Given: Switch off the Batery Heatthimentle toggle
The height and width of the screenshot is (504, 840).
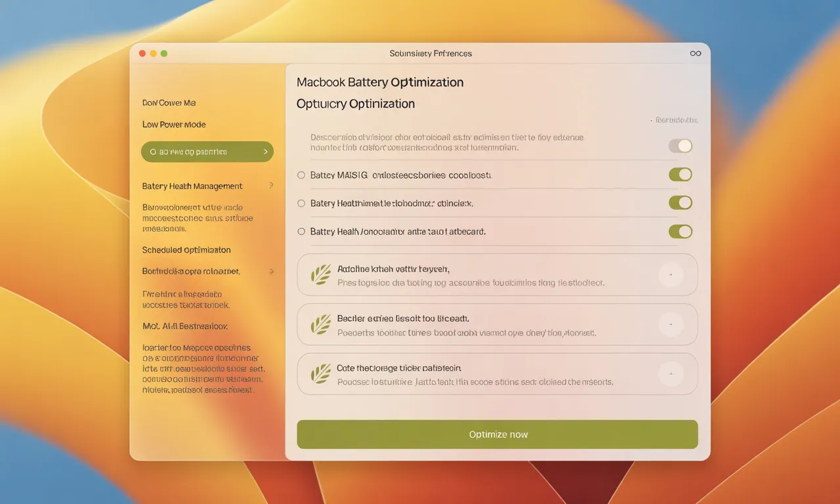Looking at the screenshot, I should (681, 203).
